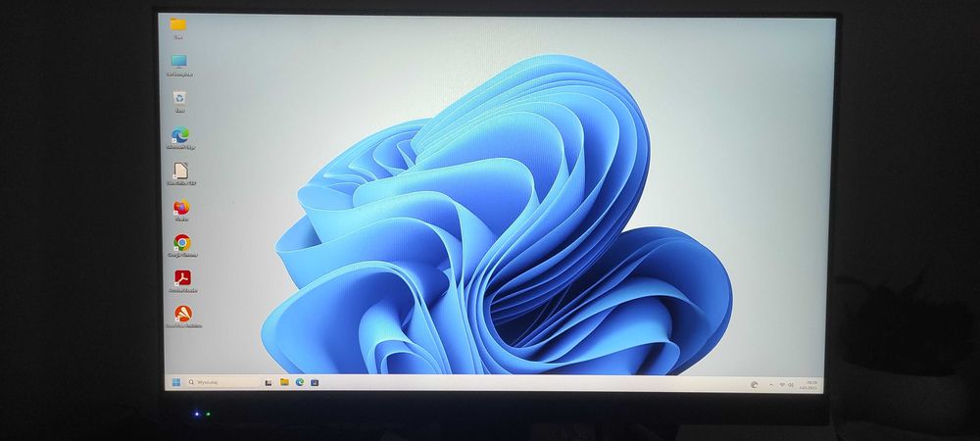Open the Avast Free Antivirus desktop shortcut
Screen dimensions: 980x441
[x=183, y=314]
